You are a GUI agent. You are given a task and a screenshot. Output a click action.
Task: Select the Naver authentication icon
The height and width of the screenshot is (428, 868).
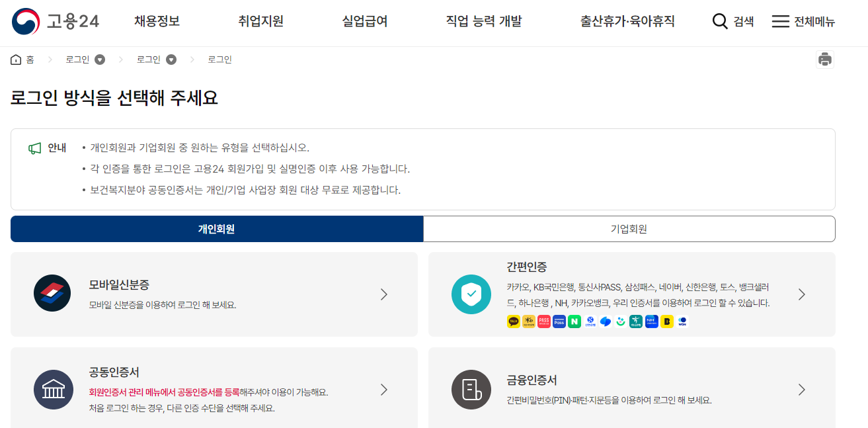[574, 321]
